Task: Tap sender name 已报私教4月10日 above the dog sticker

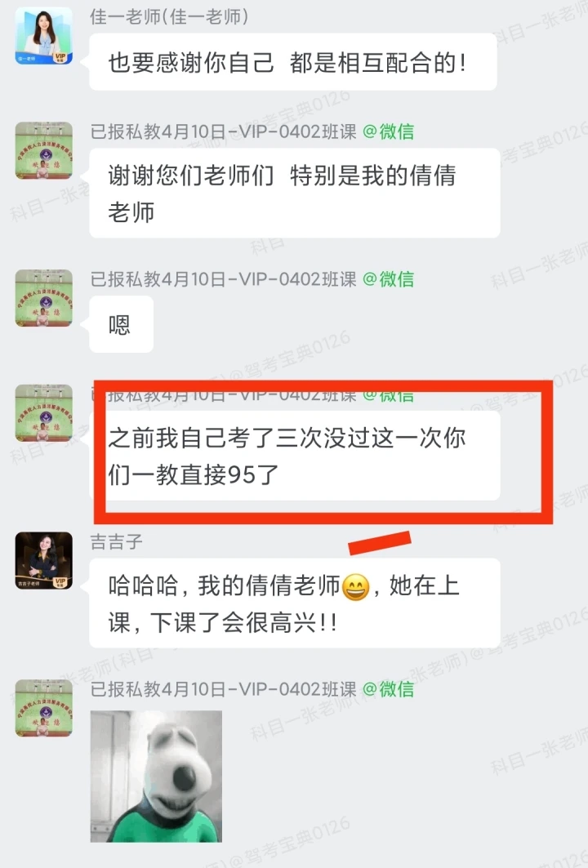Action: 224,689
